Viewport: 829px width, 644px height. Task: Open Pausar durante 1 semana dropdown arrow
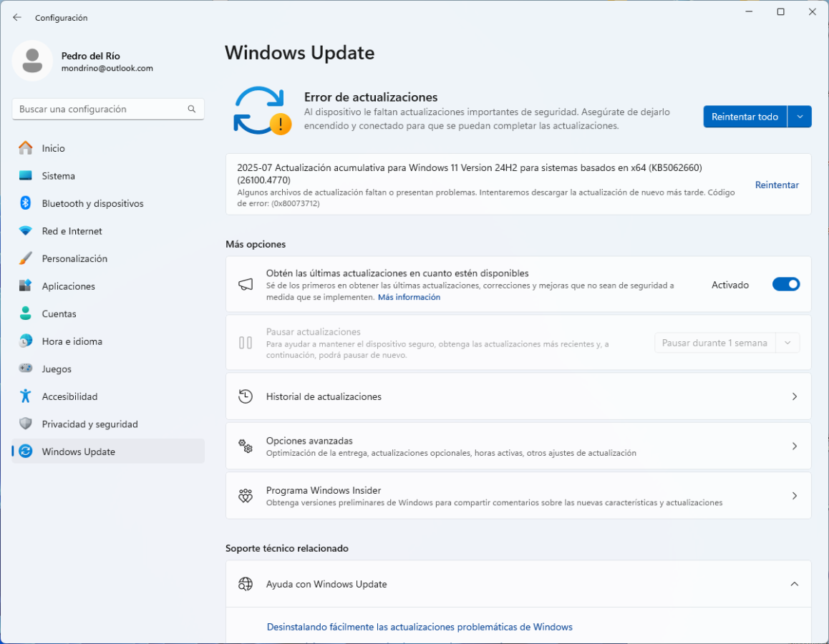pos(787,343)
